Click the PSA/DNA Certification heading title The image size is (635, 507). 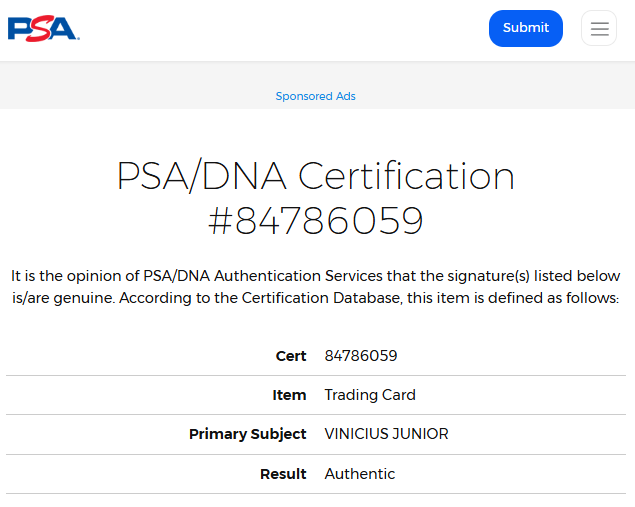tap(316, 177)
